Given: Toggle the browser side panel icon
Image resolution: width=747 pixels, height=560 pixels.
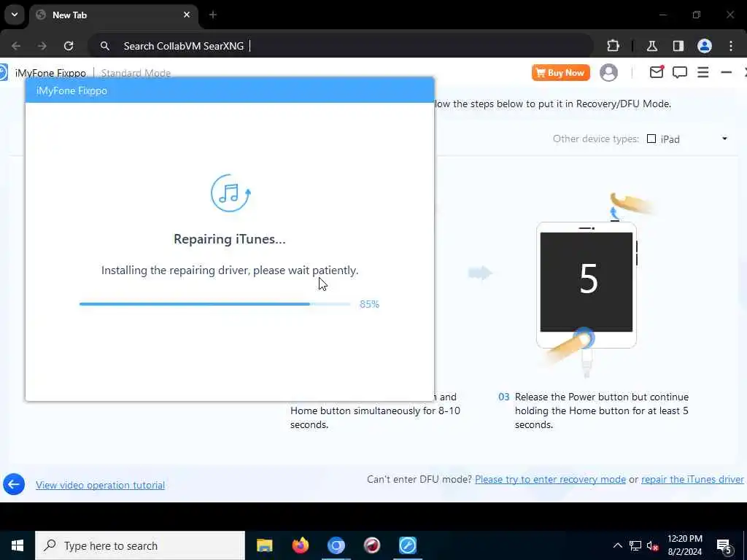Looking at the screenshot, I should (x=678, y=46).
